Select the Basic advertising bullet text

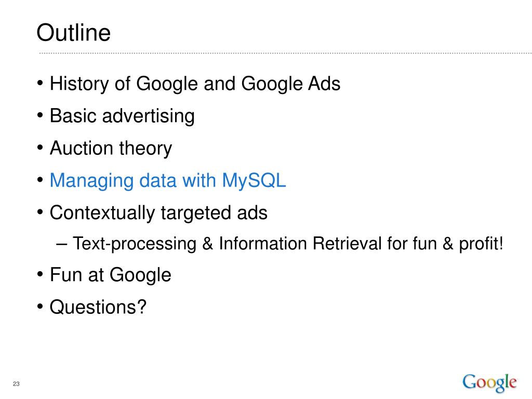tap(122, 116)
